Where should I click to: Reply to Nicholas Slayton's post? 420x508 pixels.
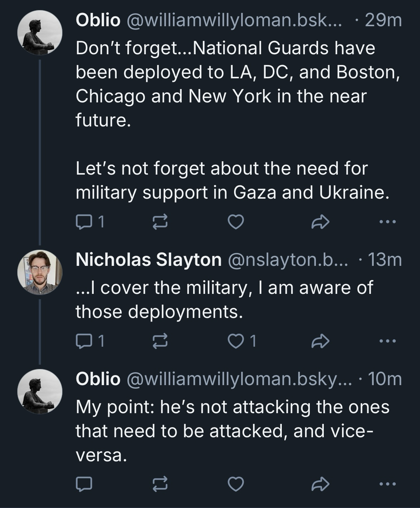(84, 341)
